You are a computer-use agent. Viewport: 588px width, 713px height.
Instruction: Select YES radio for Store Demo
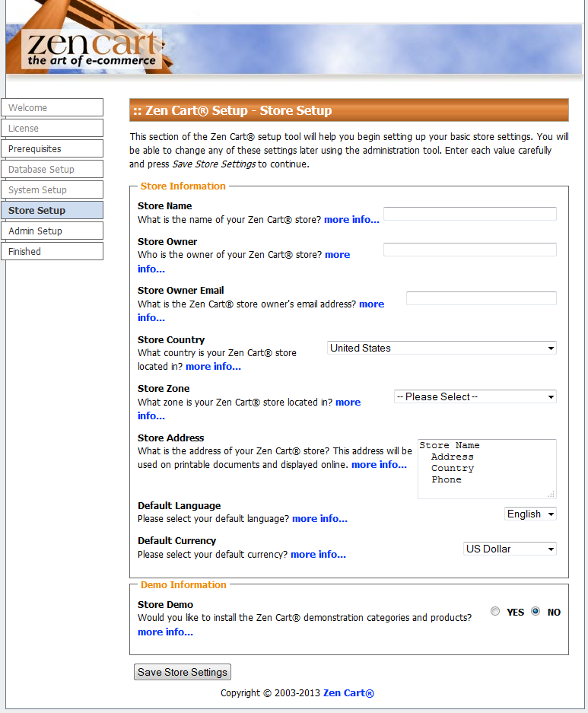point(495,611)
